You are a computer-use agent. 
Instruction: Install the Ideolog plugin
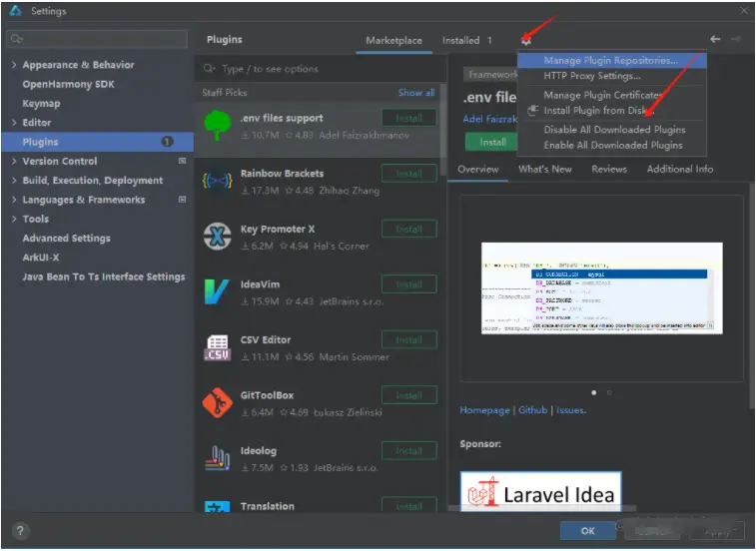pyautogui.click(x=408, y=451)
